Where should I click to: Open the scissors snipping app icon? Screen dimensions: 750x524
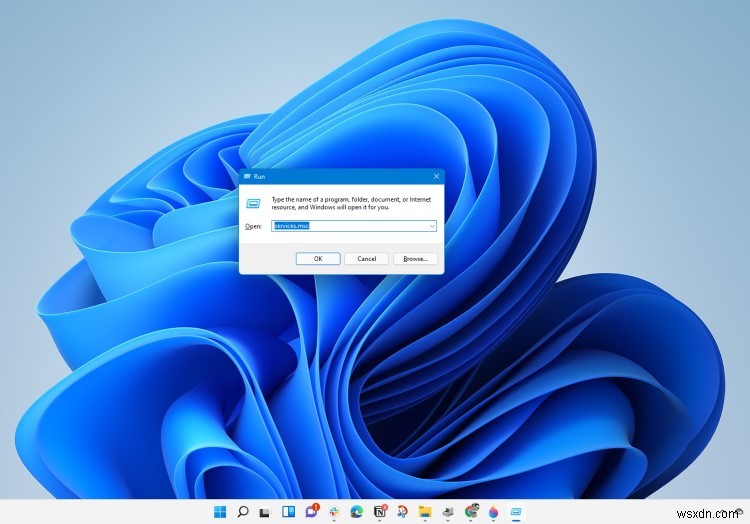[402, 512]
